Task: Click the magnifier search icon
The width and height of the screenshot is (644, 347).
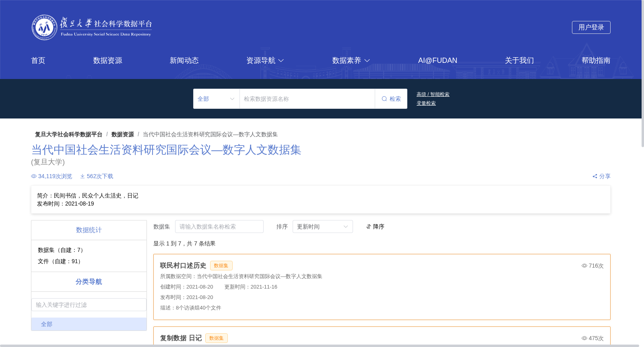Action: click(x=384, y=99)
